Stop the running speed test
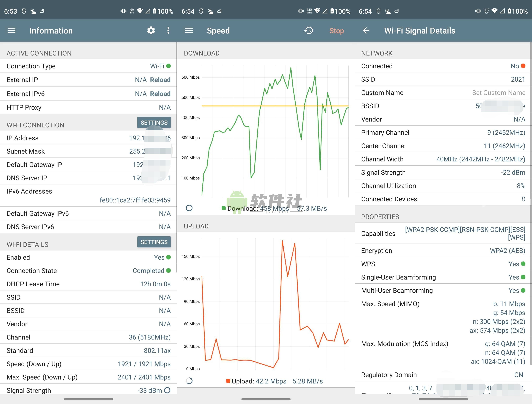Viewport: 532px width, 404px height. point(336,30)
